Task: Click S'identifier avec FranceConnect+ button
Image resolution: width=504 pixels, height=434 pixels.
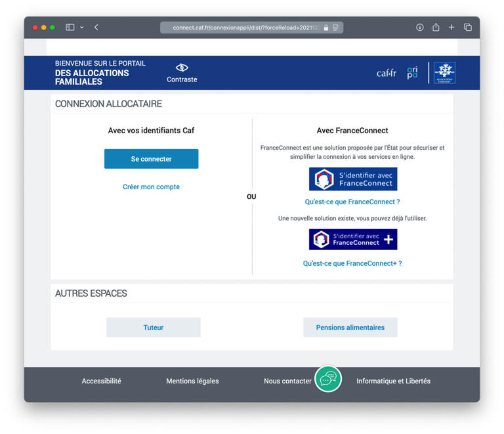Action: point(353,240)
